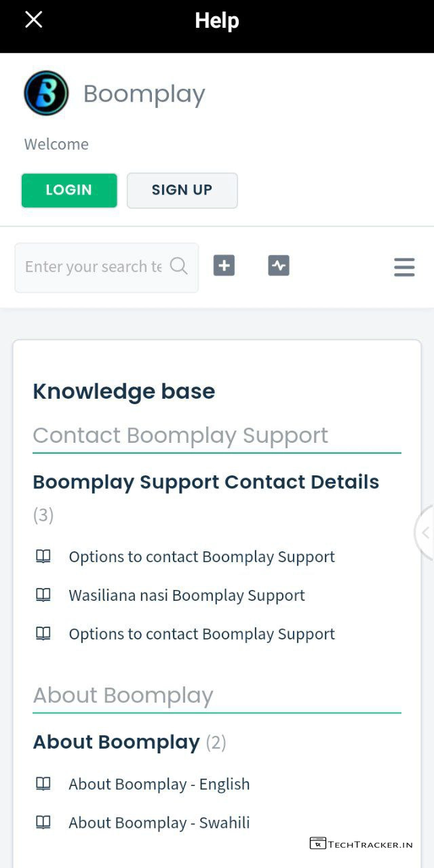
Task: Open new ticket with plus icon
Action: (x=224, y=266)
